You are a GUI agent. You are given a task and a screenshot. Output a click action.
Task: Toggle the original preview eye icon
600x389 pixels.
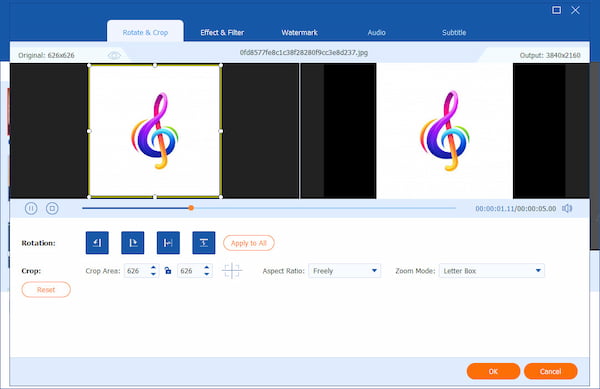pyautogui.click(x=114, y=55)
